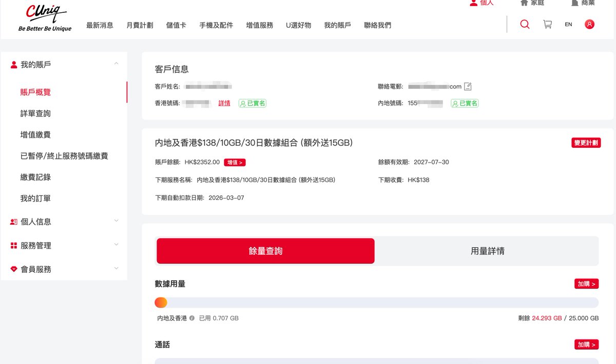This screenshot has width=616, height=364.
Task: Expand the 服務管理 sidebar section
Action: 116,245
